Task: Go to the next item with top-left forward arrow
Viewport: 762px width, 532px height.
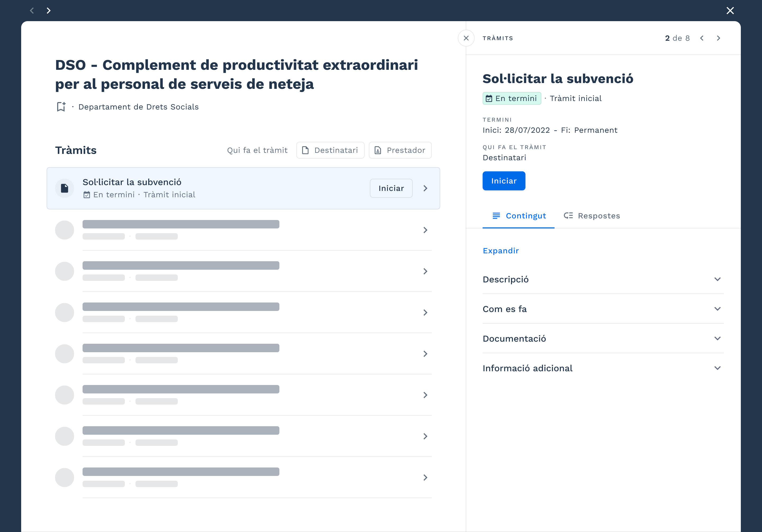Action: tap(48, 11)
